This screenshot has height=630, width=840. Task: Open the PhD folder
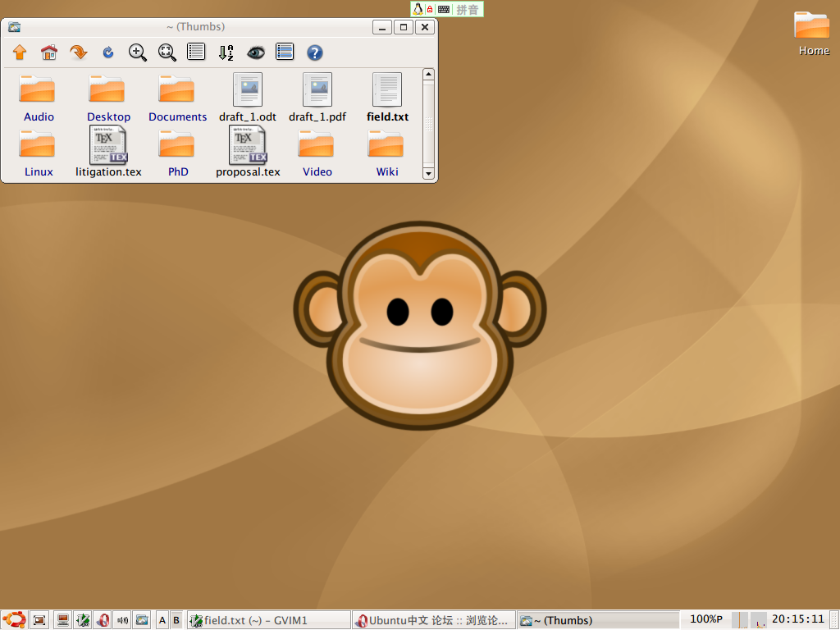[x=177, y=153]
